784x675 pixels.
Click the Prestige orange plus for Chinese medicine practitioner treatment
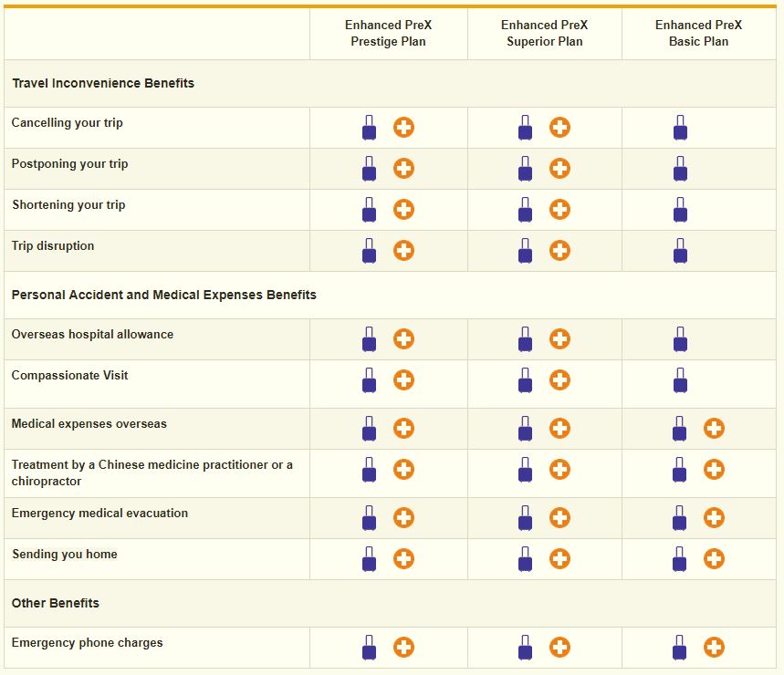403,470
